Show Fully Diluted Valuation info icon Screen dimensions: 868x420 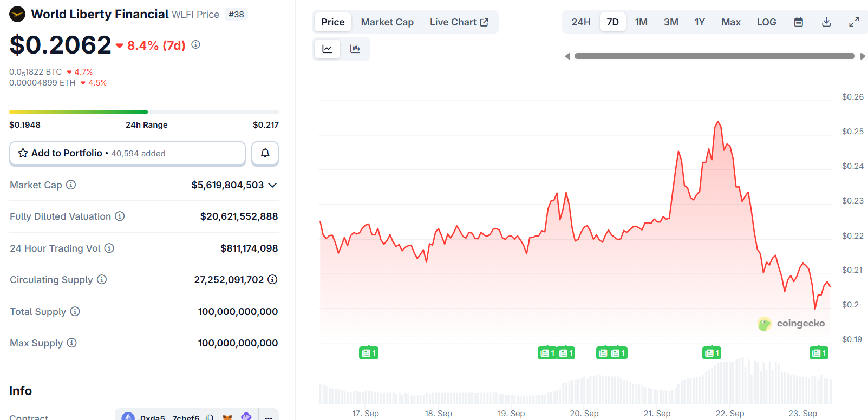pyautogui.click(x=120, y=216)
